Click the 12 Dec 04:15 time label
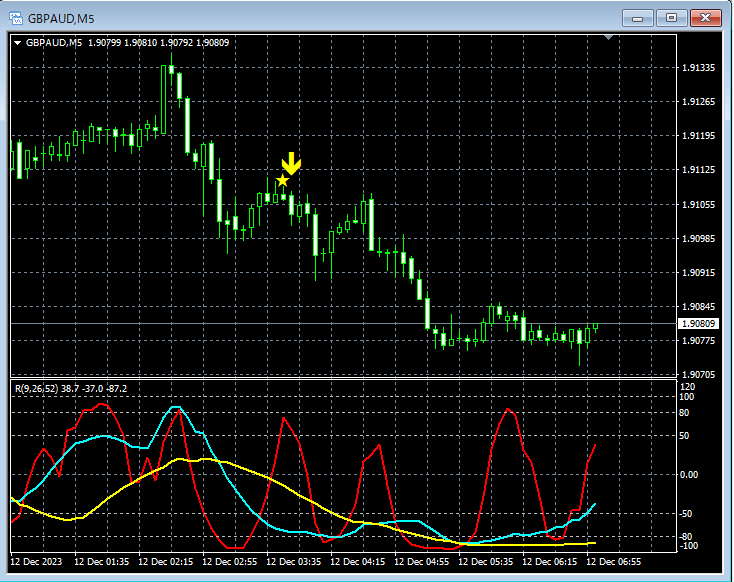 tap(358, 561)
